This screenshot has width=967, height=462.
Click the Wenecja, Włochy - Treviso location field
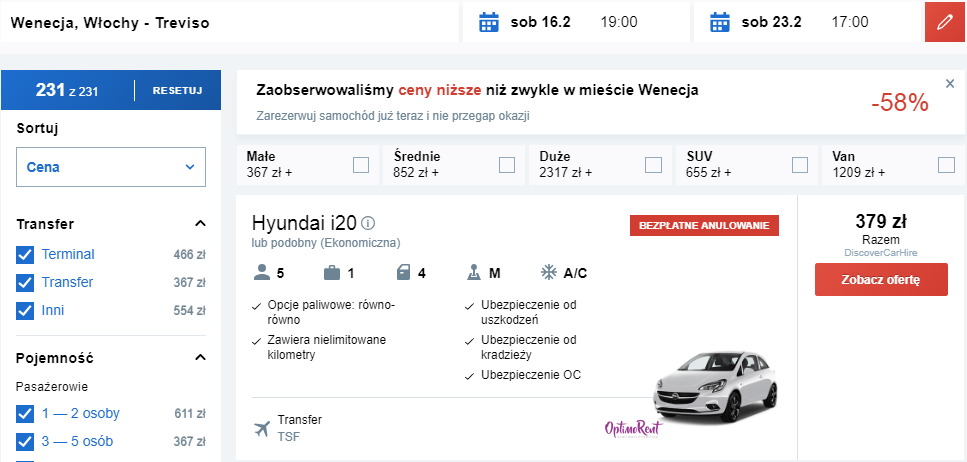tap(229, 22)
